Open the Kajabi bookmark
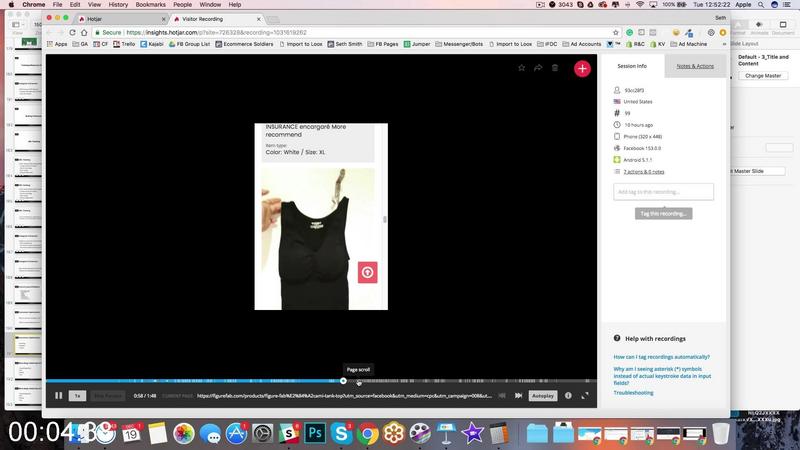800x450 pixels. point(152,44)
